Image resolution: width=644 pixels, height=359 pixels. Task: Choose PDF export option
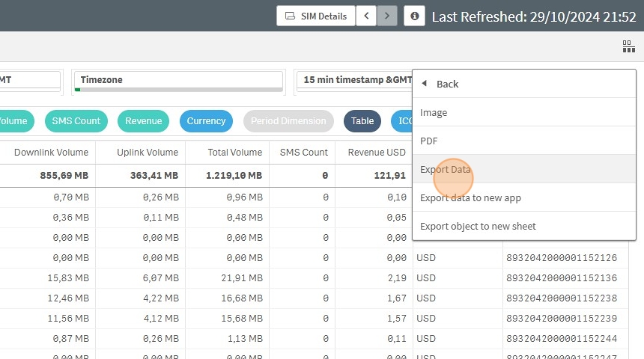tap(524, 141)
